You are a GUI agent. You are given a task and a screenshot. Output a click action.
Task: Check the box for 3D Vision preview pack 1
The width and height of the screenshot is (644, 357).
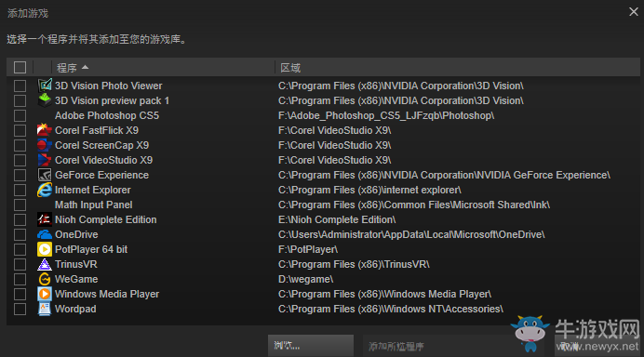pyautogui.click(x=20, y=100)
